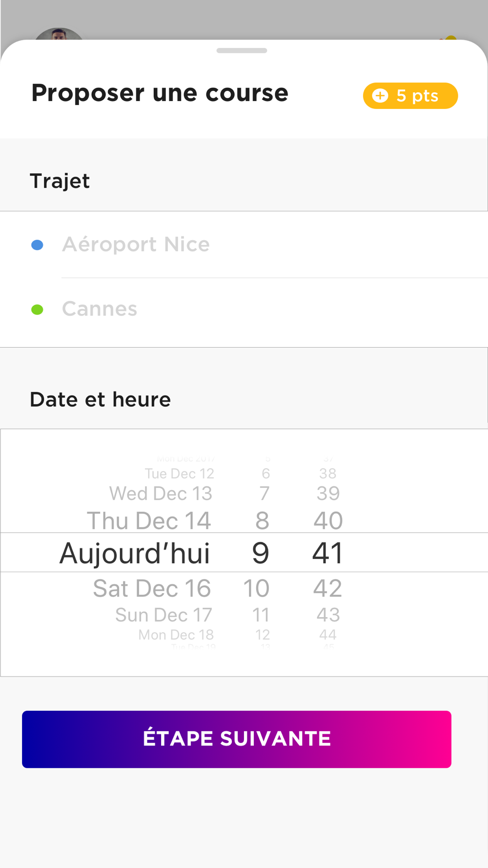Screen dimensions: 488x868
Task: Click the green destination dot icon
Action: click(37, 310)
